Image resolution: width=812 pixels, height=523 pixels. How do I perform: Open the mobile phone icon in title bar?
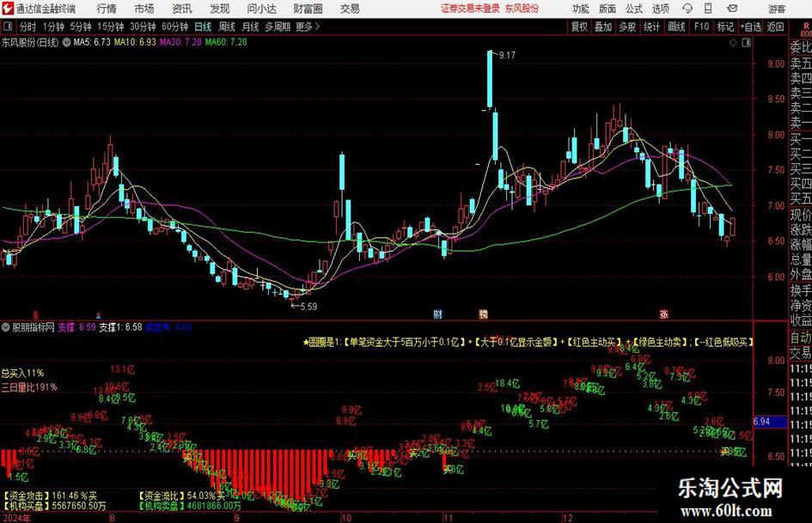[x=708, y=9]
